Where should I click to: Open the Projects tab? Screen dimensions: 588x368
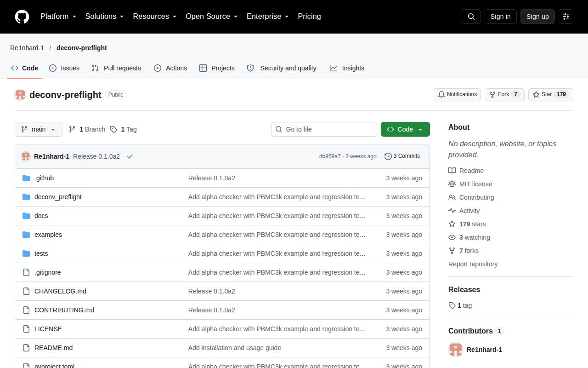click(x=217, y=68)
